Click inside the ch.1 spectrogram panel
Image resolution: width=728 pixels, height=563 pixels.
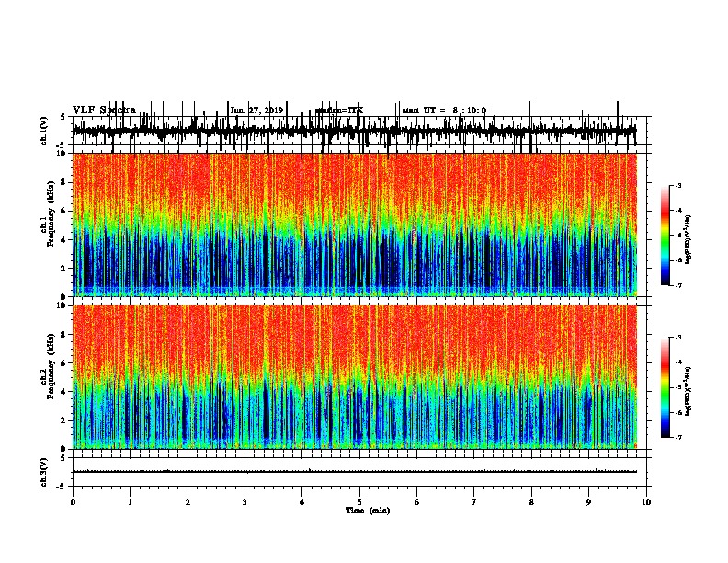[355, 224]
